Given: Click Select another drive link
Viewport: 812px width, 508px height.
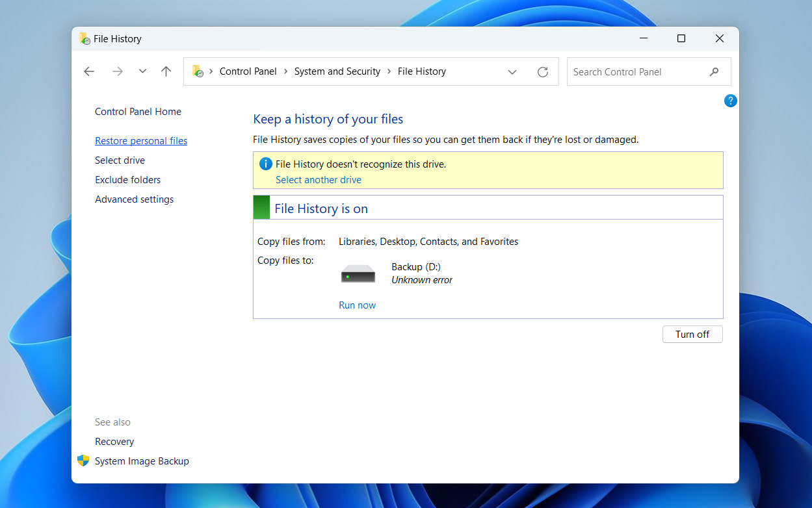Looking at the screenshot, I should pos(319,180).
